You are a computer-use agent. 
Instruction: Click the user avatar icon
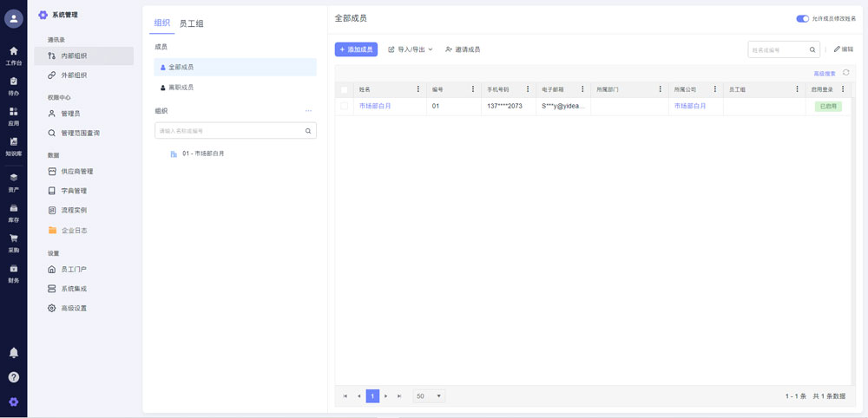(x=13, y=18)
